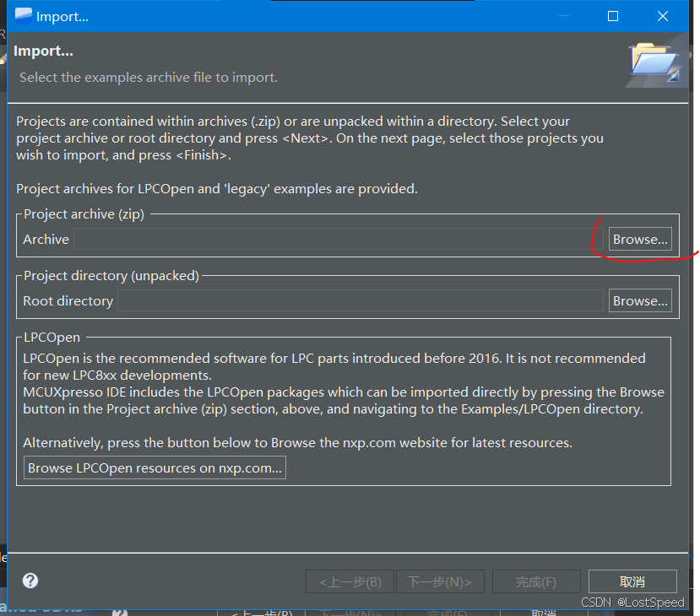Open the help question mark icon
The image size is (700, 616).
click(30, 581)
